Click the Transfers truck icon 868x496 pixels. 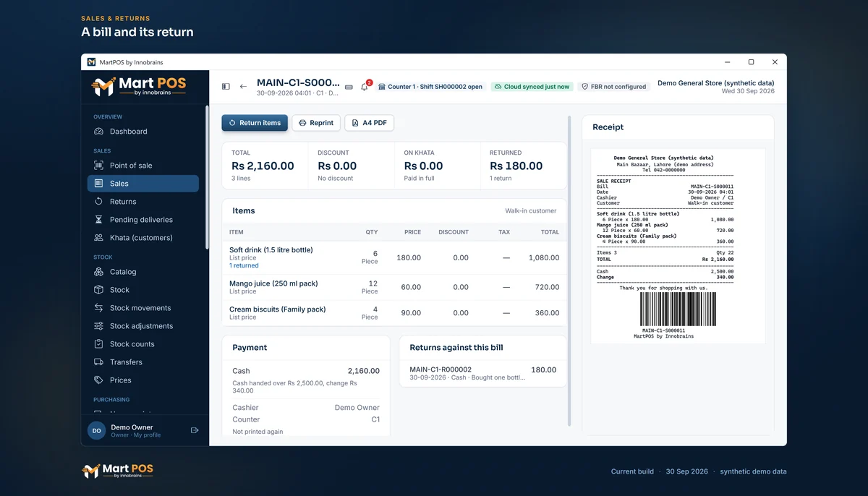tap(98, 362)
